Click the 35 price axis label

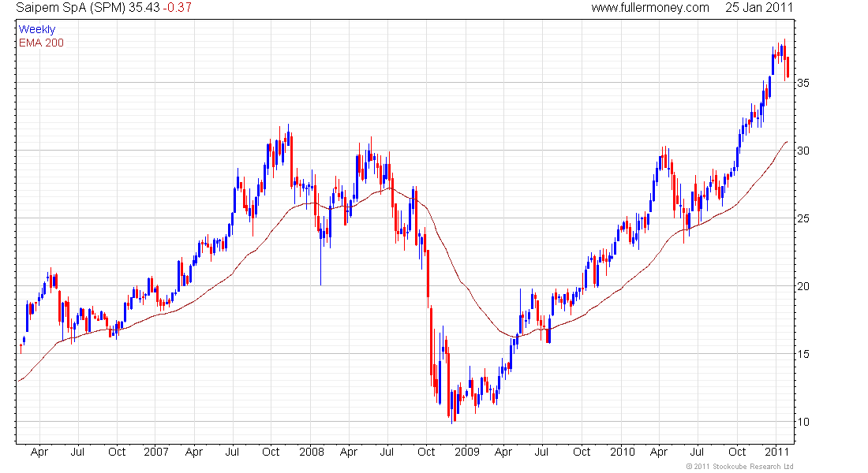click(x=803, y=83)
